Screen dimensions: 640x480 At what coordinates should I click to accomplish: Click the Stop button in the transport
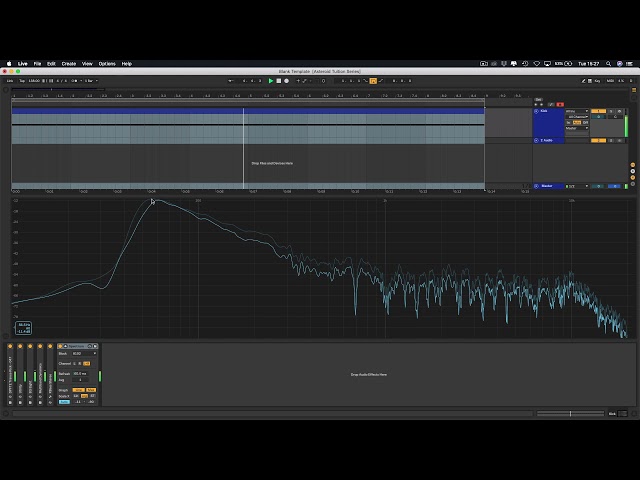coord(279,81)
